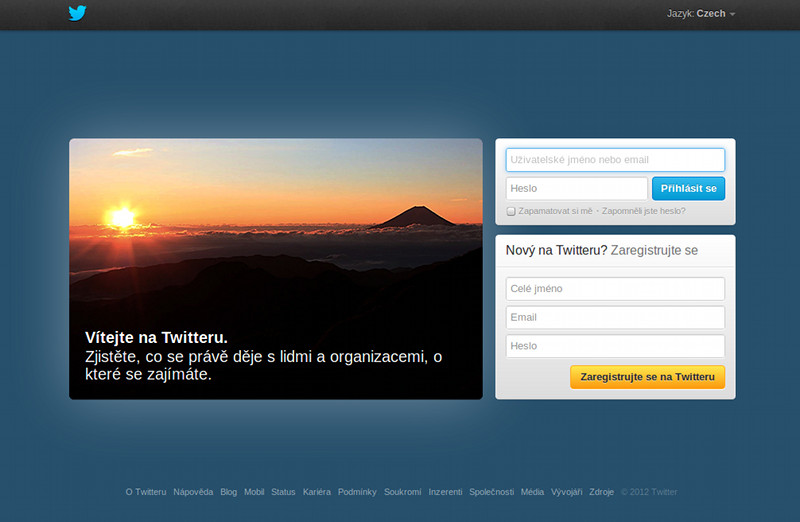800x522 pixels.
Task: Open the Mobil footer link
Action: (254, 492)
